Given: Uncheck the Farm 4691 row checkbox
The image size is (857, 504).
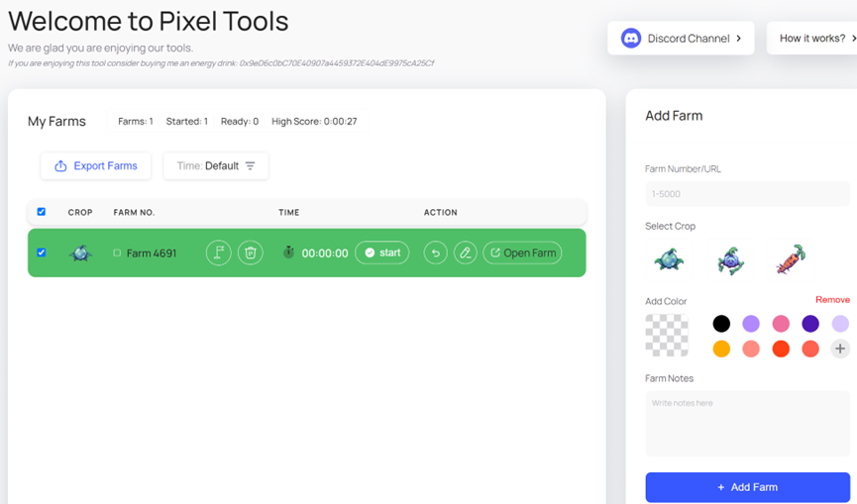Looking at the screenshot, I should tap(41, 252).
